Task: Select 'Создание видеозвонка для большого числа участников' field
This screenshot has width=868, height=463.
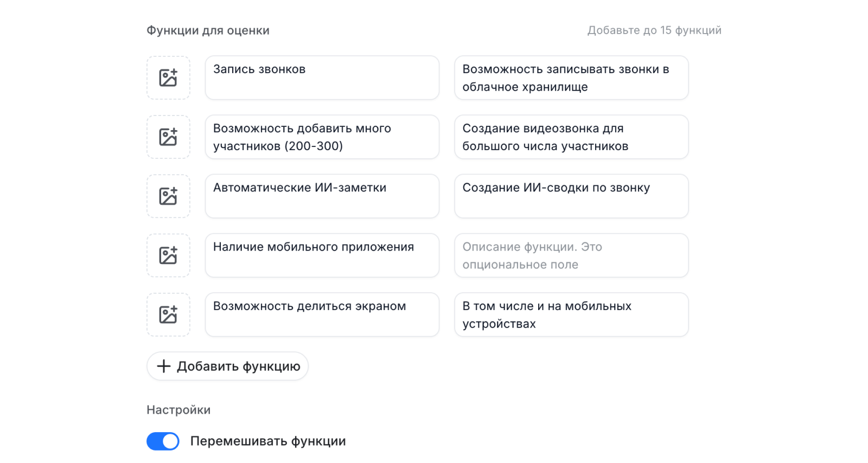Action: [x=571, y=137]
